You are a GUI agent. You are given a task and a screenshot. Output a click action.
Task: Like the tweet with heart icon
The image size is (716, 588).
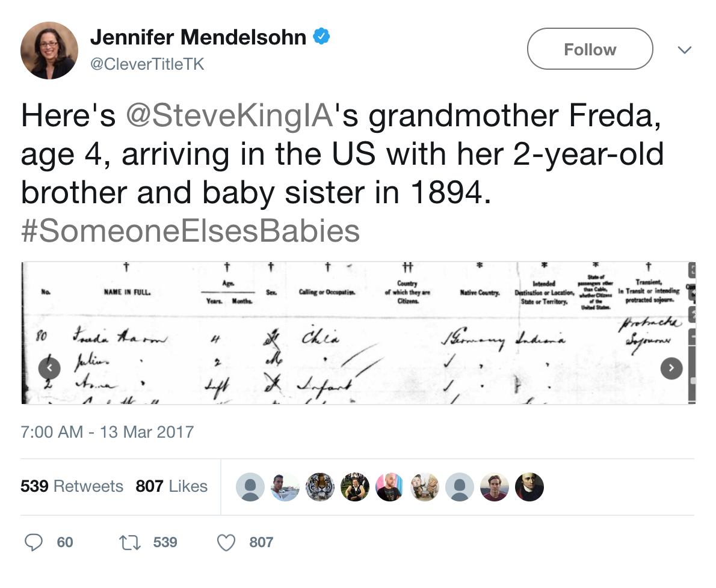[226, 542]
